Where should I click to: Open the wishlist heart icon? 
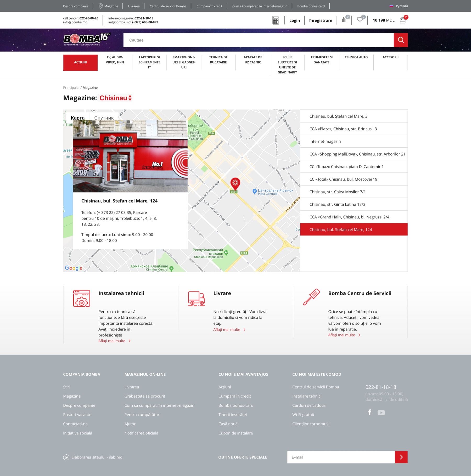pyautogui.click(x=360, y=19)
